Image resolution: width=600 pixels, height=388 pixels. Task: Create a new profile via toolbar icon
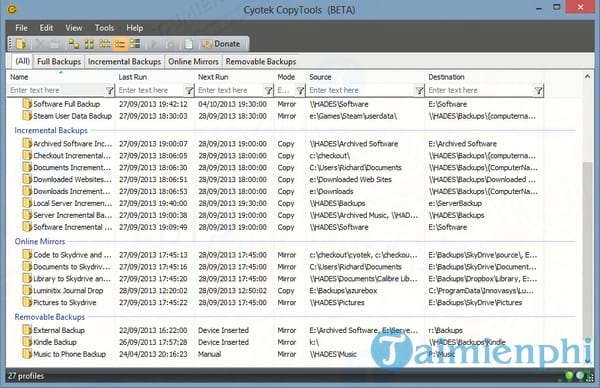click(21, 44)
